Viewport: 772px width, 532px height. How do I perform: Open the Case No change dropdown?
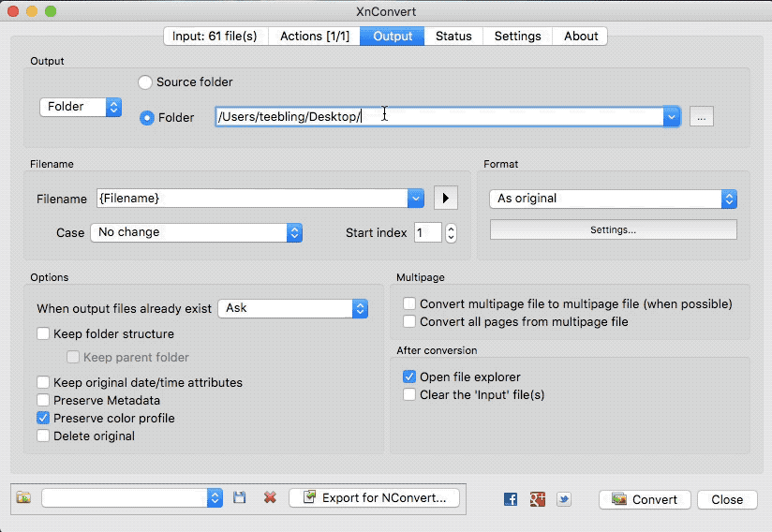click(x=197, y=232)
